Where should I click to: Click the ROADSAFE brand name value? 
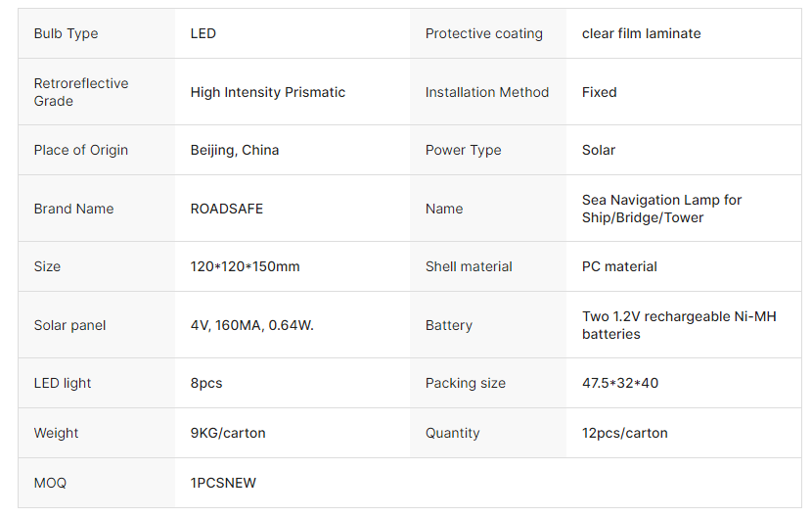(x=226, y=209)
